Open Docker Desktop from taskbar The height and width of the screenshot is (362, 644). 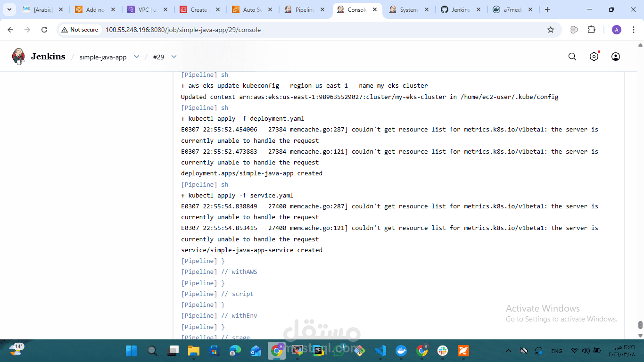pyautogui.click(x=401, y=351)
